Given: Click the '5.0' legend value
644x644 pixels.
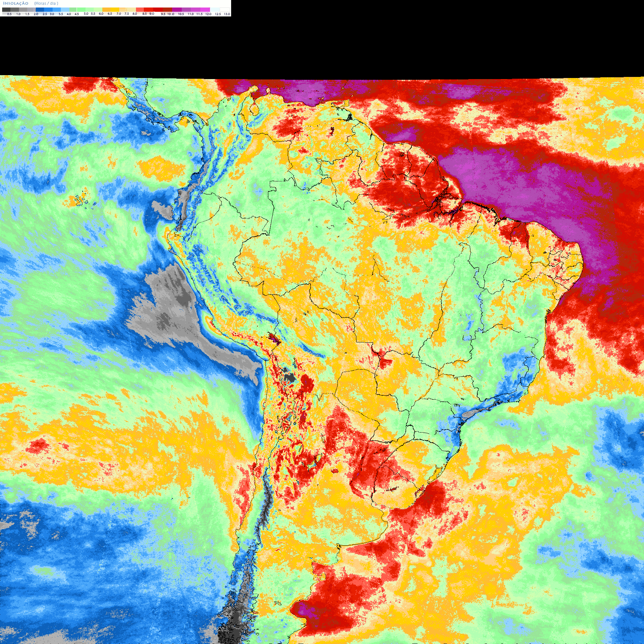Looking at the screenshot, I should (x=86, y=14).
